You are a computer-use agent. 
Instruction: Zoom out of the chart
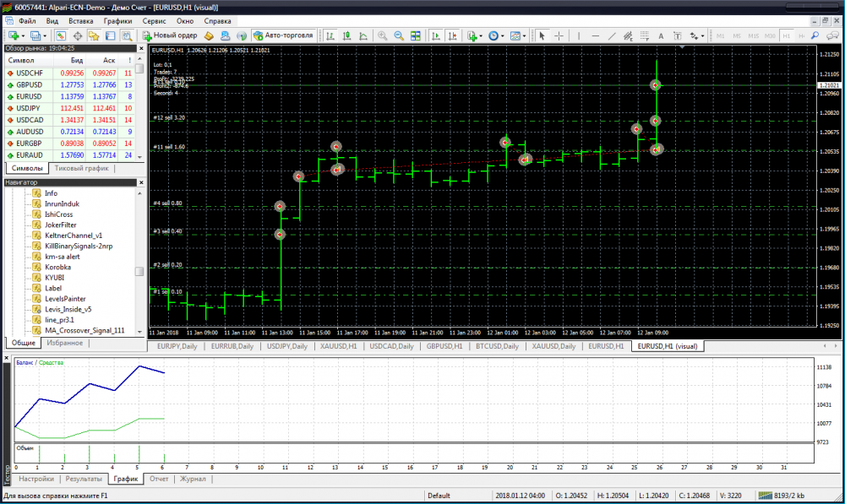(x=398, y=36)
